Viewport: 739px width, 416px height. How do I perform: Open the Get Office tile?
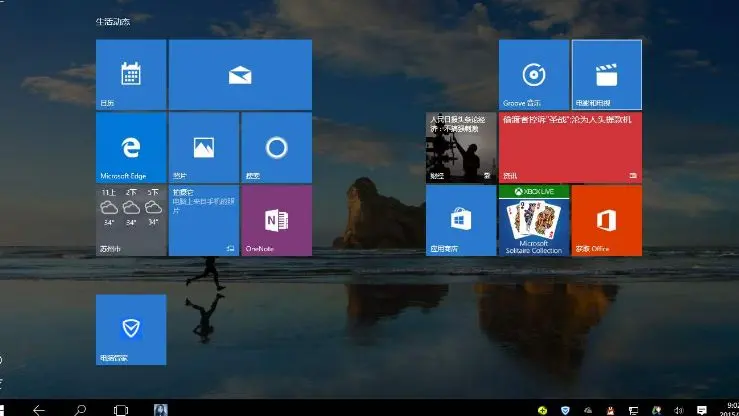pos(607,220)
